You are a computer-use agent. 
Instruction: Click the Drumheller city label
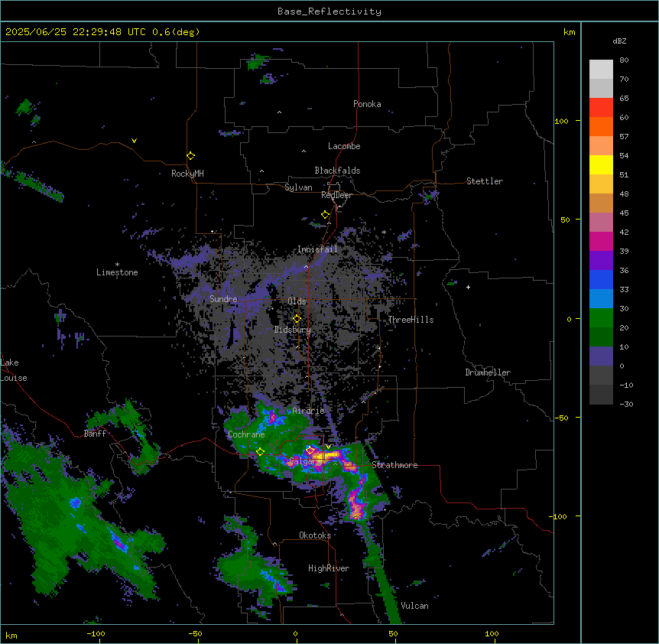coord(488,372)
